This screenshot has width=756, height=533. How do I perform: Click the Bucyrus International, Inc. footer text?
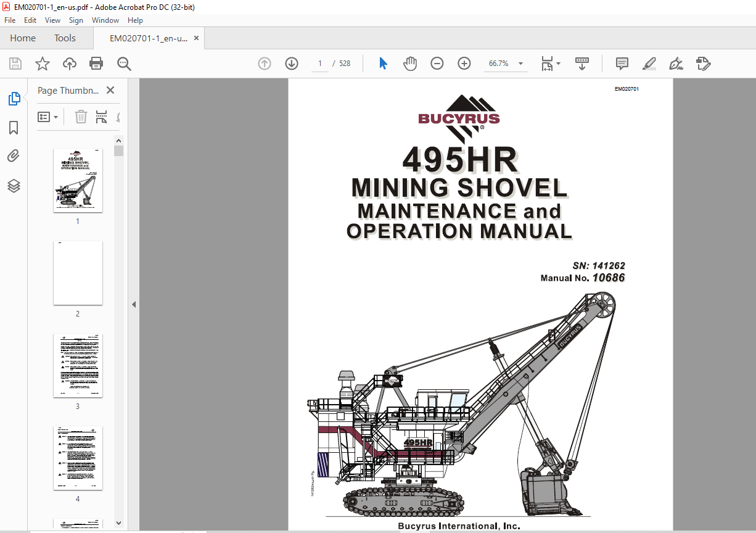(x=459, y=526)
